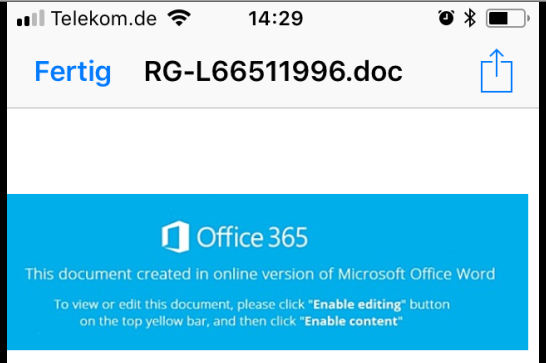Click "Microsoft Office Word" in banner

[x=416, y=274]
